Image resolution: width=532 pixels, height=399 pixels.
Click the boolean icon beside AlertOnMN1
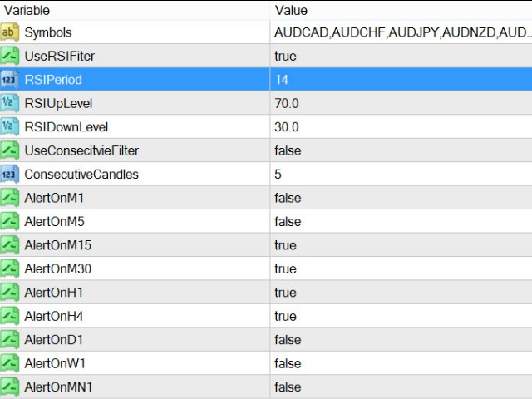[9, 387]
